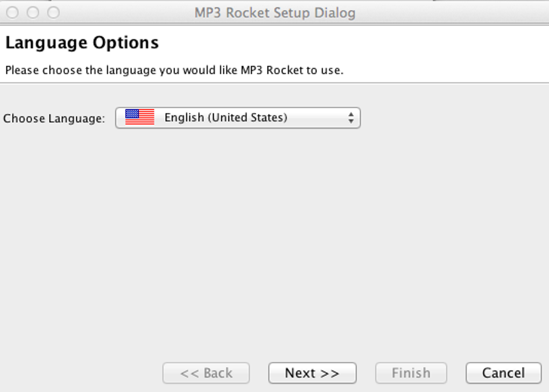The width and height of the screenshot is (549, 392).
Task: Click the window zoom button
Action: click(53, 12)
